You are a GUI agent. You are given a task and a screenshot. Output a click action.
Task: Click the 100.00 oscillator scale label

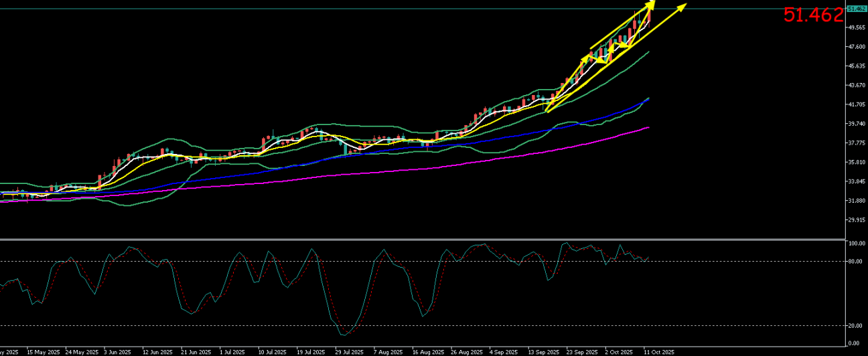click(855, 244)
